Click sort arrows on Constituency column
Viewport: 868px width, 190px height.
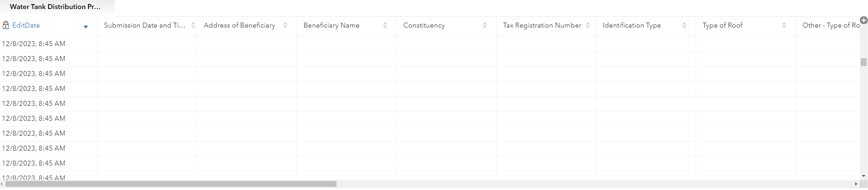(x=485, y=25)
